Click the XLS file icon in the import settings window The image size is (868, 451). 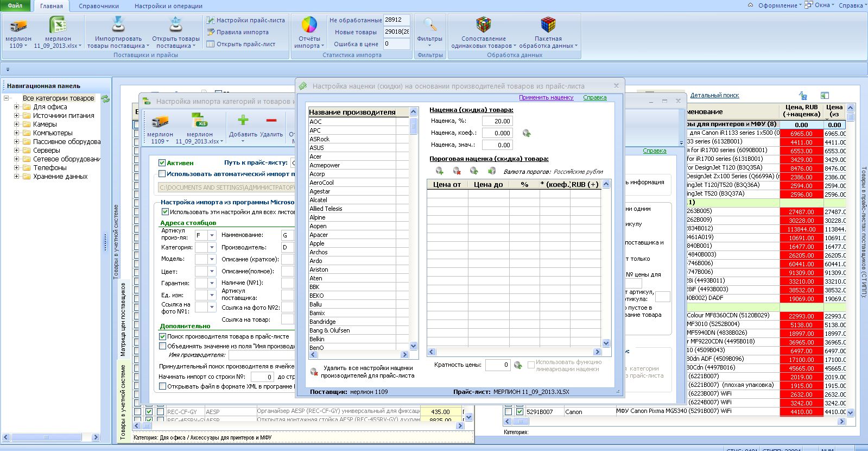tap(199, 121)
